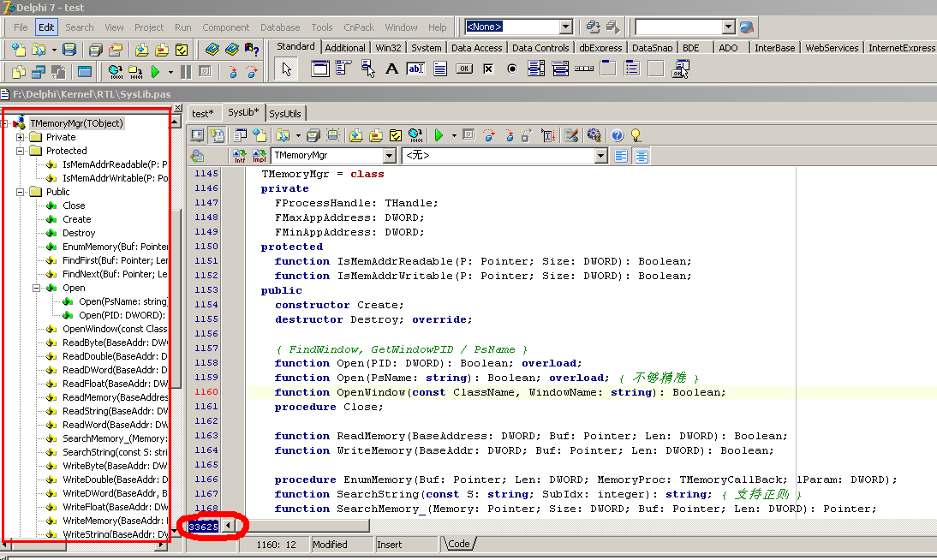Collapse the Open overloads node
The height and width of the screenshot is (560, 937).
pos(37,288)
